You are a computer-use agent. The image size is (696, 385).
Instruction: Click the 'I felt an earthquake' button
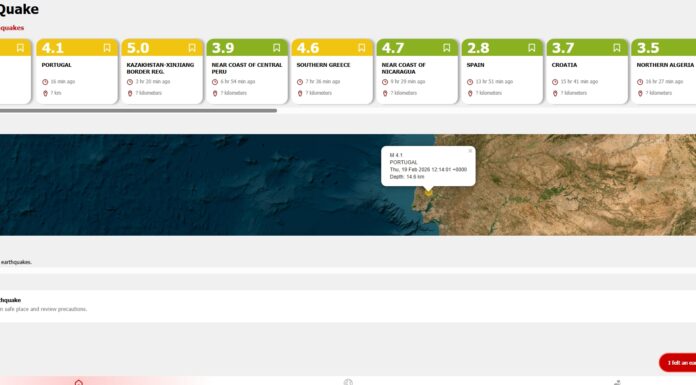point(678,363)
